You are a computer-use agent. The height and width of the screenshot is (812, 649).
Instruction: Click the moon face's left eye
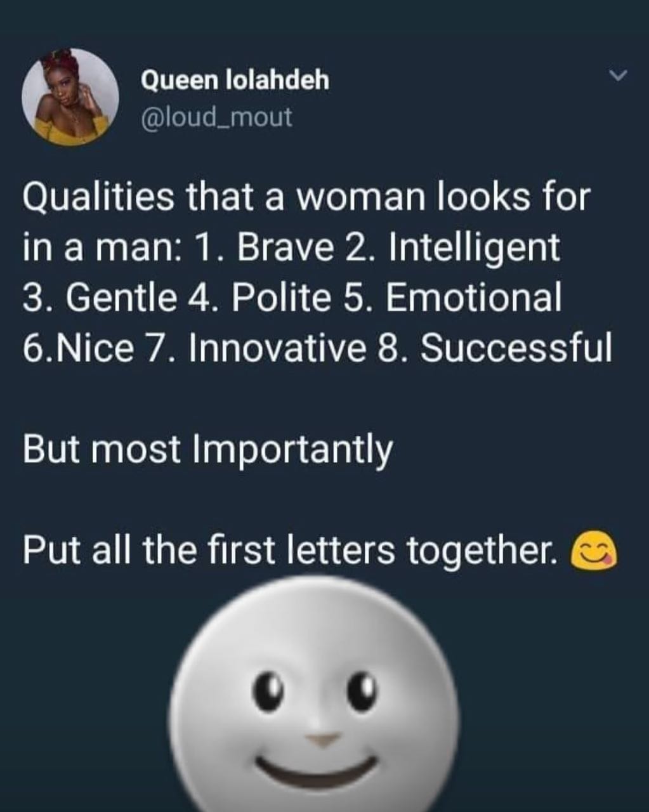point(268,690)
